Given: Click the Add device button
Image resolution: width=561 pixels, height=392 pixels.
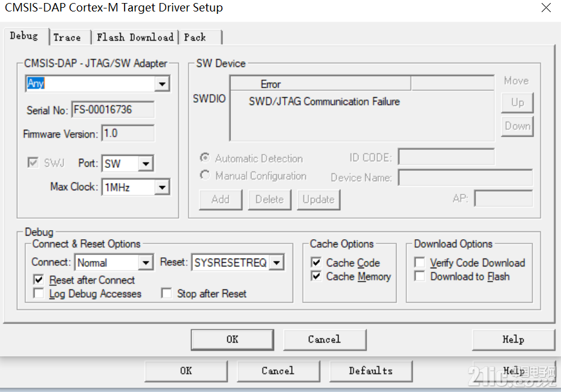Looking at the screenshot, I should tap(221, 199).
